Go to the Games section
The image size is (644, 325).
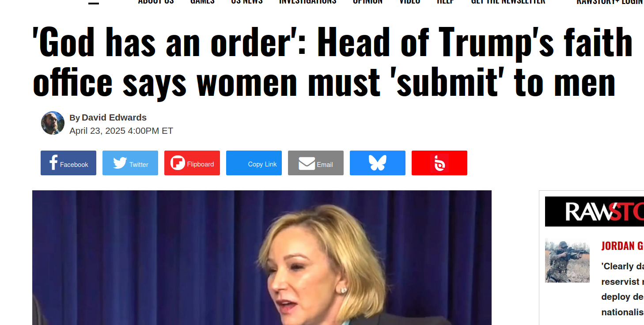click(x=202, y=2)
